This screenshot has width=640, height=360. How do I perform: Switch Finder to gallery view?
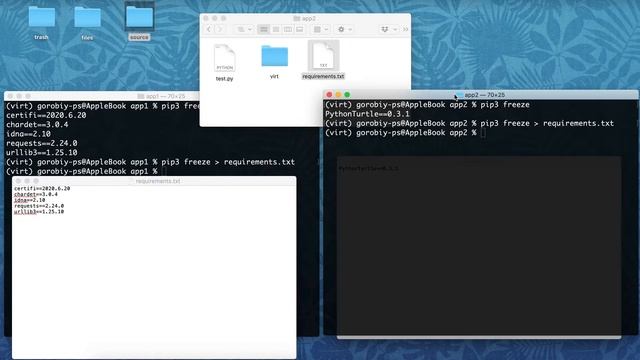coord(300,29)
